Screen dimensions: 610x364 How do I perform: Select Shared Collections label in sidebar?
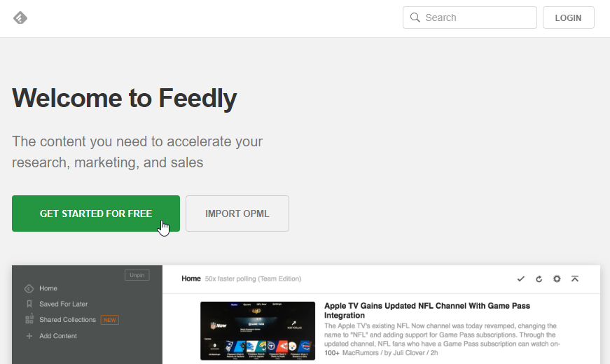[67, 320]
